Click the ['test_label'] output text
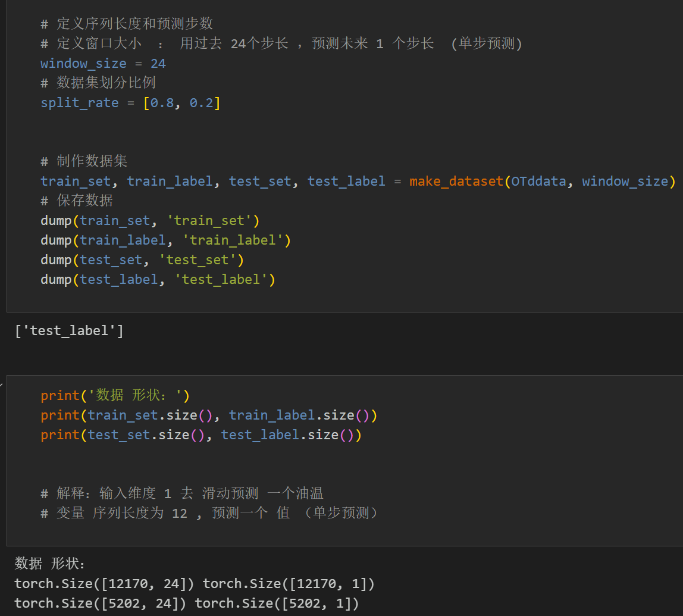The image size is (683, 616). coord(69,330)
